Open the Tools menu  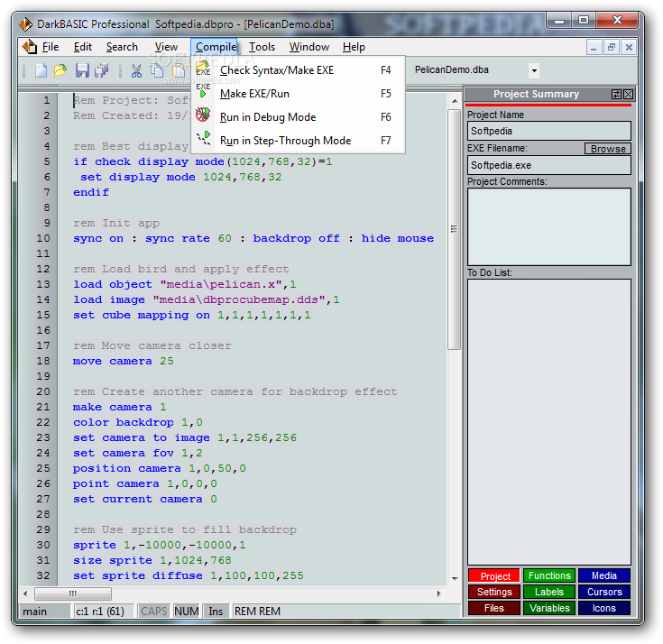pos(262,47)
